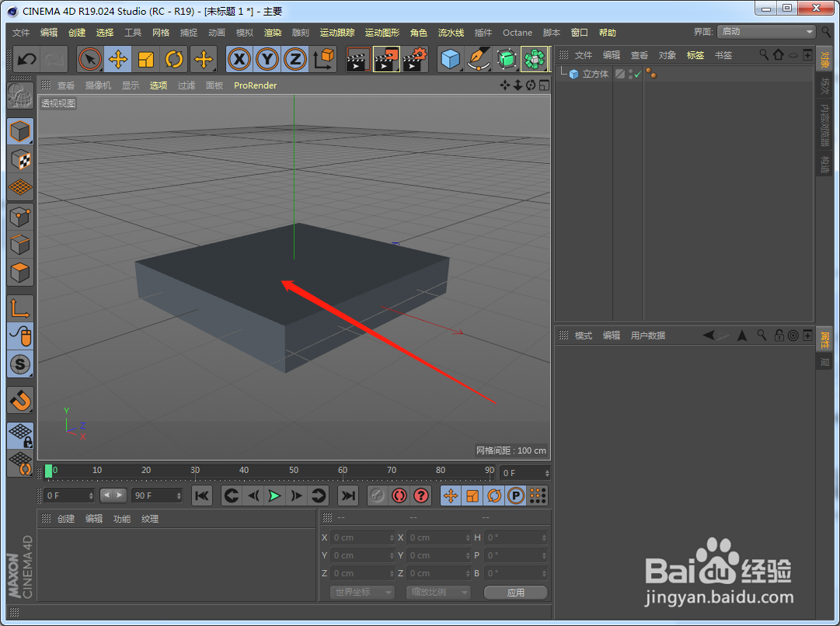Open the 文件 menu in menu bar
Viewport: 840px width, 626px height.
click(x=21, y=33)
